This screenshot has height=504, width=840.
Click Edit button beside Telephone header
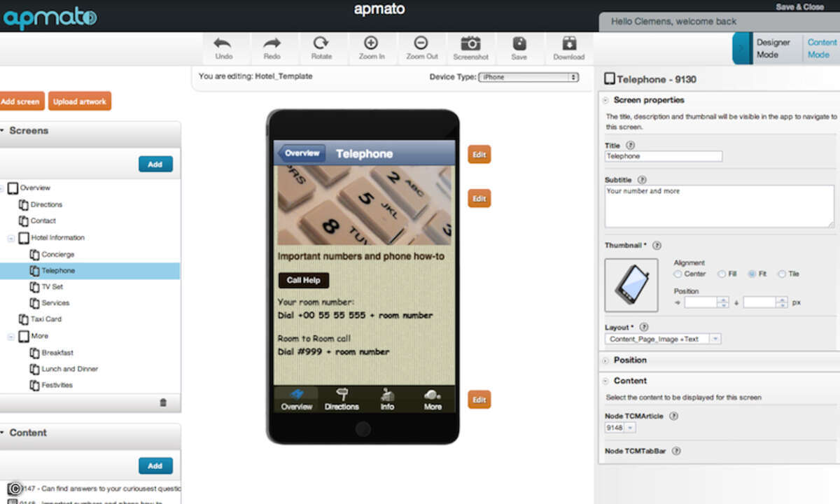tap(479, 155)
